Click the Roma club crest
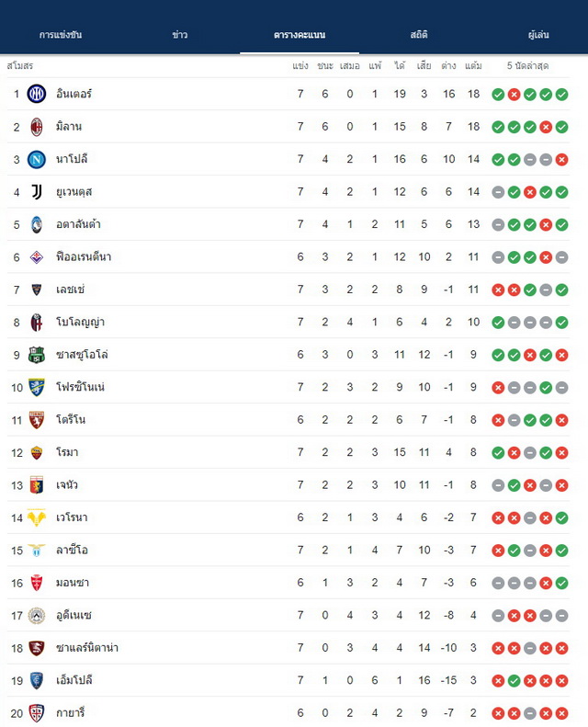 click(x=37, y=452)
